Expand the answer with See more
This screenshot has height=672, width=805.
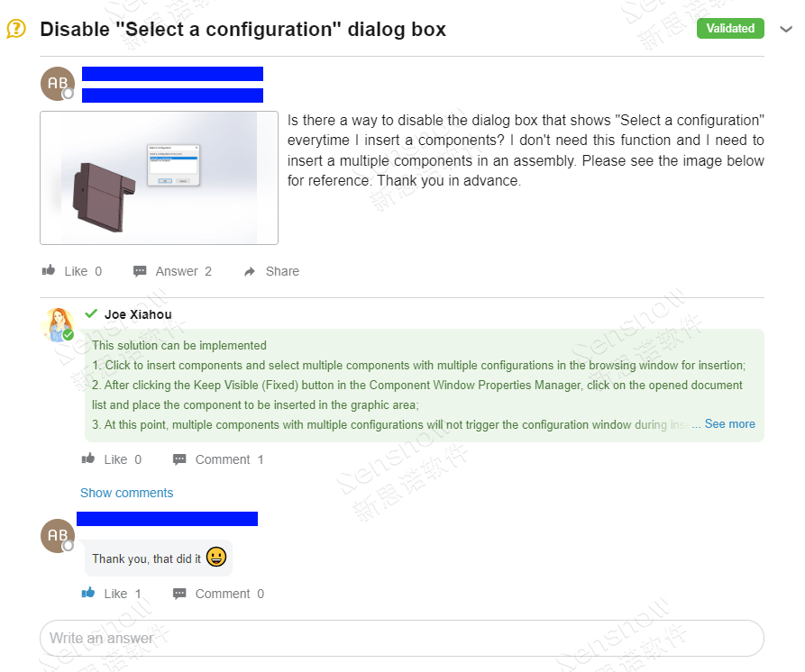729,424
